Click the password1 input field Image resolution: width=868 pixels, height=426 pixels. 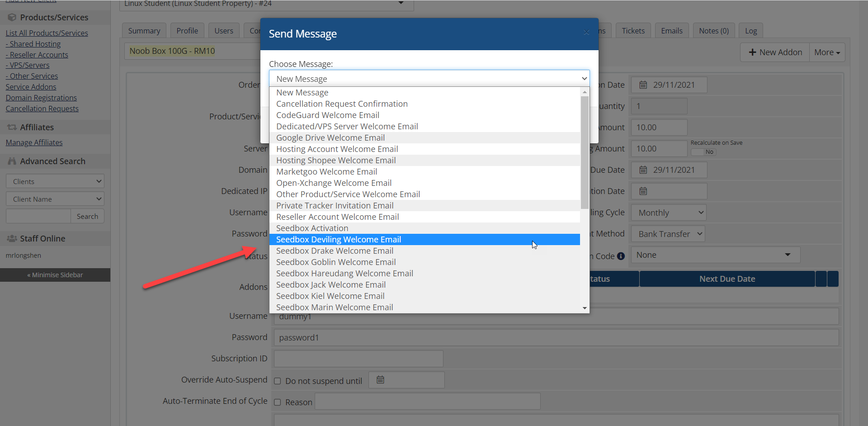tap(556, 338)
